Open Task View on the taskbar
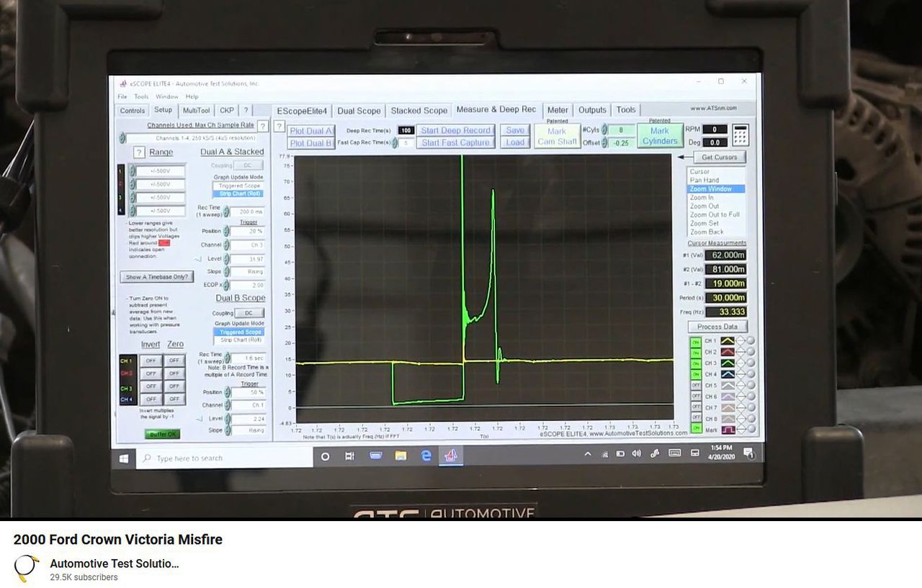 pos(350,456)
